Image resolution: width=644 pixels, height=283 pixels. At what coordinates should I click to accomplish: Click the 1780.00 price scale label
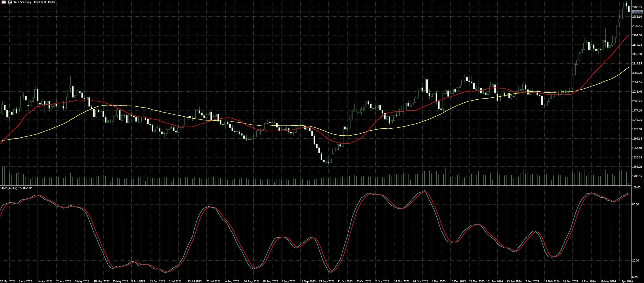(637, 176)
